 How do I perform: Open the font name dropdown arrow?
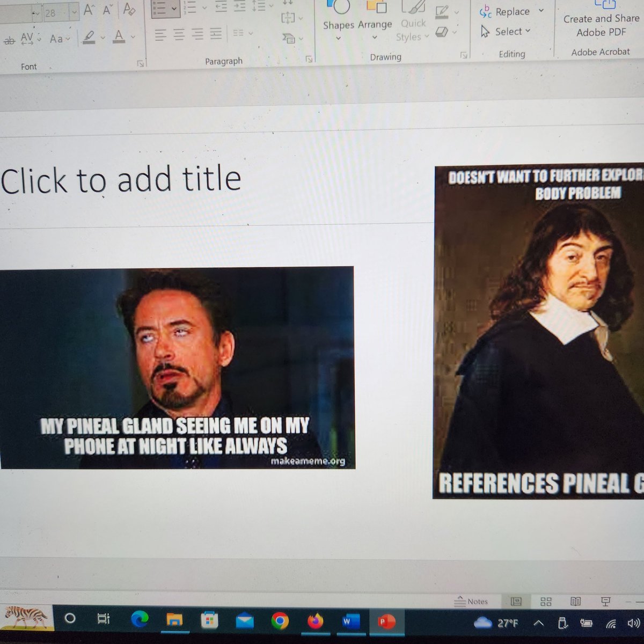pyautogui.click(x=36, y=13)
